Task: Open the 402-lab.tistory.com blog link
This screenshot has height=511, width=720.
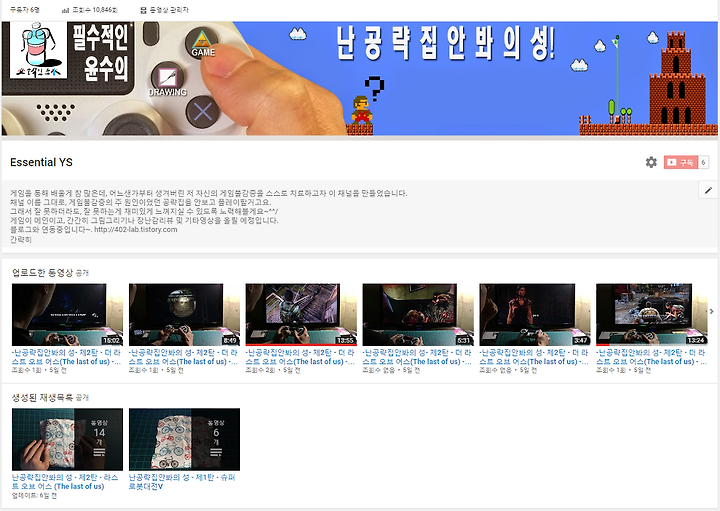Action: click(x=135, y=230)
